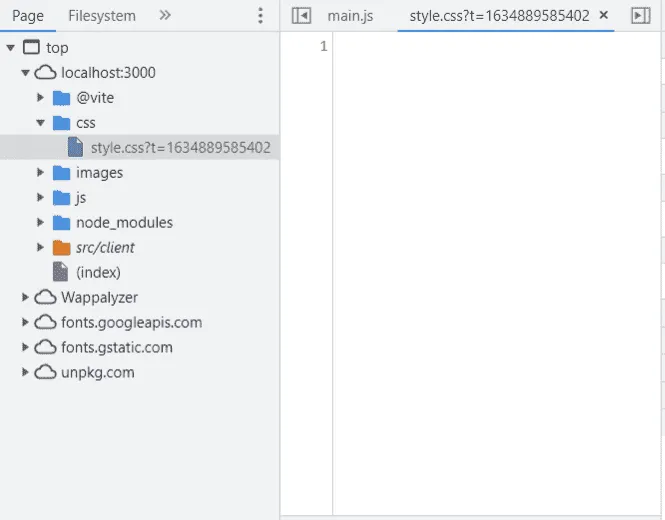665x520 pixels.
Task: Open the more tabs chevron next to Filesystem
Action: [165, 16]
